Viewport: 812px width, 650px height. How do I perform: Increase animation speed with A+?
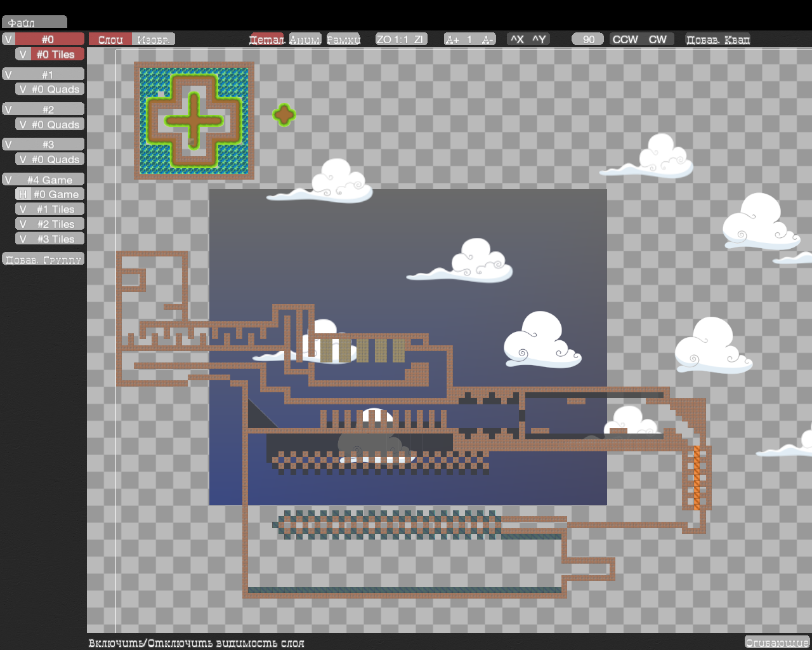[x=452, y=39]
